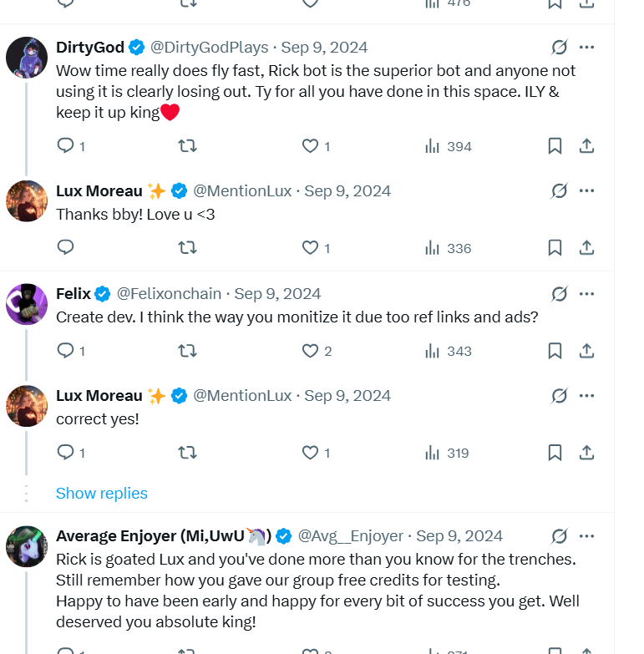Open @DirtyGodPlays profile link
This screenshot has width=644, height=654.
click(209, 48)
